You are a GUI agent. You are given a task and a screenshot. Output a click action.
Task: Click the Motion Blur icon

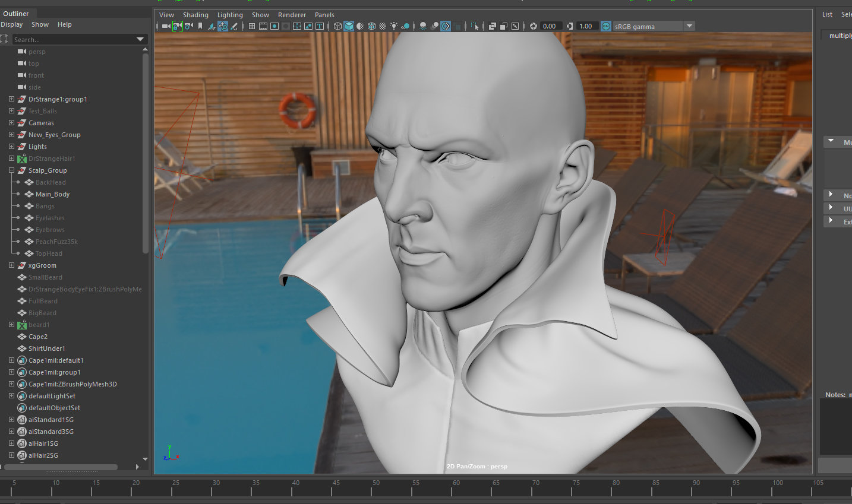434,26
